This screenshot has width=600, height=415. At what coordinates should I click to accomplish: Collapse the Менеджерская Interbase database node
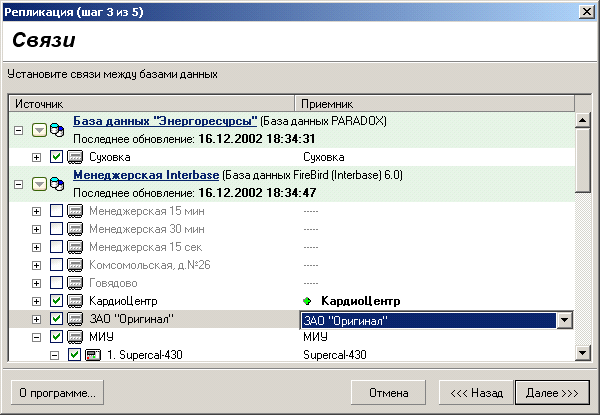pos(18,184)
